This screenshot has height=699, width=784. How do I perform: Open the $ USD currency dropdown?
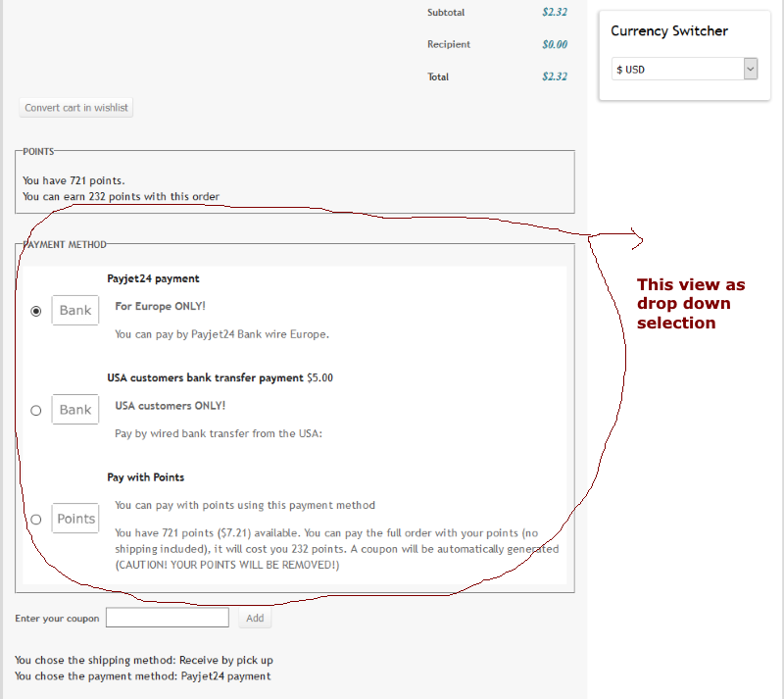(684, 69)
